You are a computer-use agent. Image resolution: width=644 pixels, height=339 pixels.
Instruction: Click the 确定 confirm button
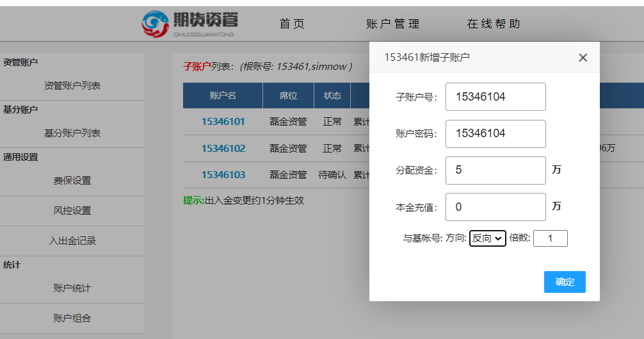pos(565,282)
